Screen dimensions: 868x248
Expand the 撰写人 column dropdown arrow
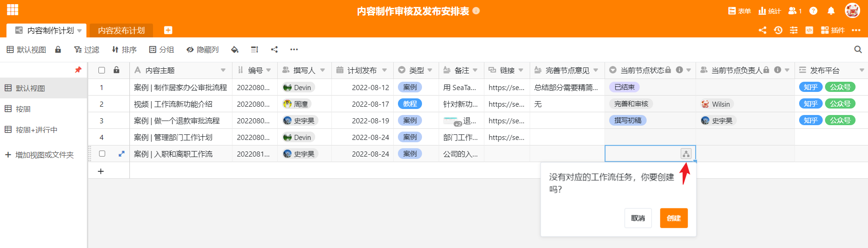pos(323,70)
